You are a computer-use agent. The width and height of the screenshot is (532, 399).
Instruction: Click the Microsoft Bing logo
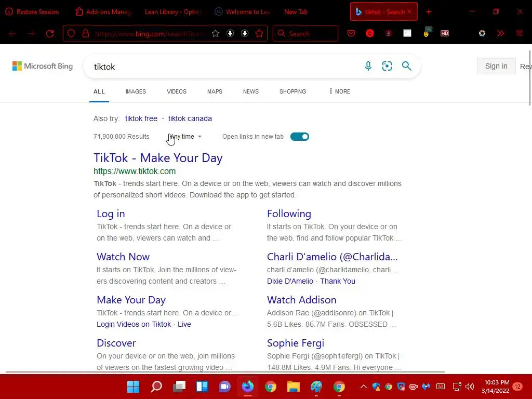[x=43, y=66]
